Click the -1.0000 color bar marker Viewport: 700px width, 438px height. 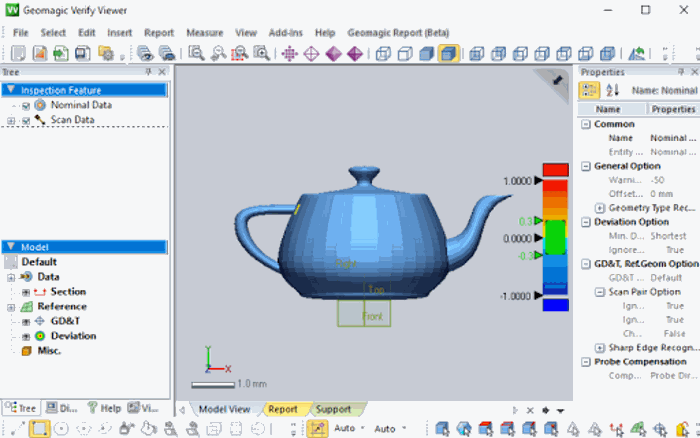pyautogui.click(x=538, y=295)
